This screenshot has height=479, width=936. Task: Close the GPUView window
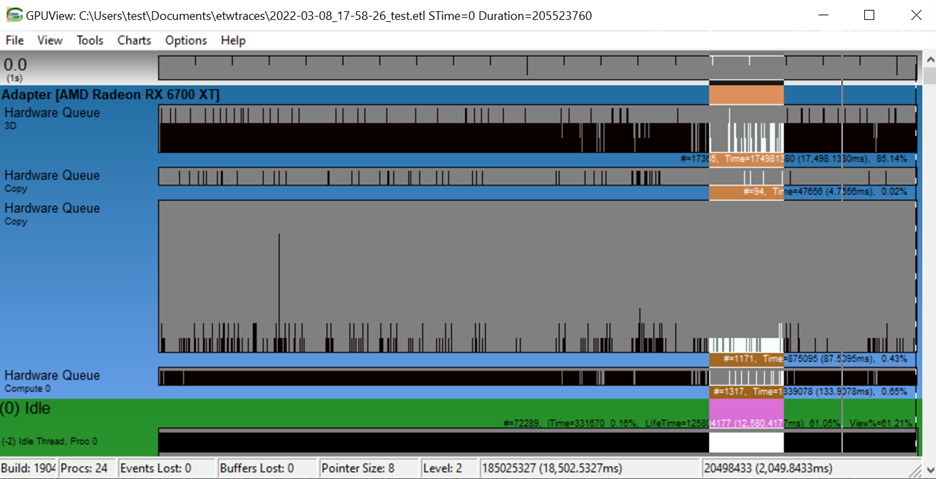(916, 16)
